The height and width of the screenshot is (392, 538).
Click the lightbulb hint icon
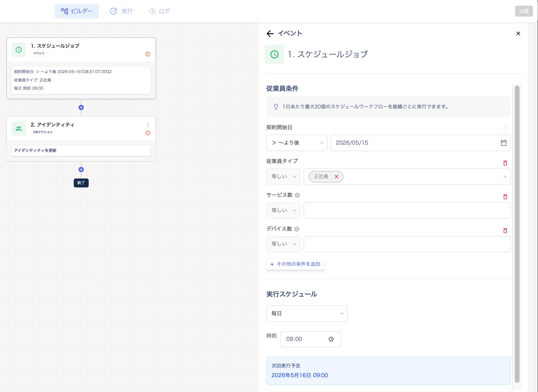pos(276,107)
